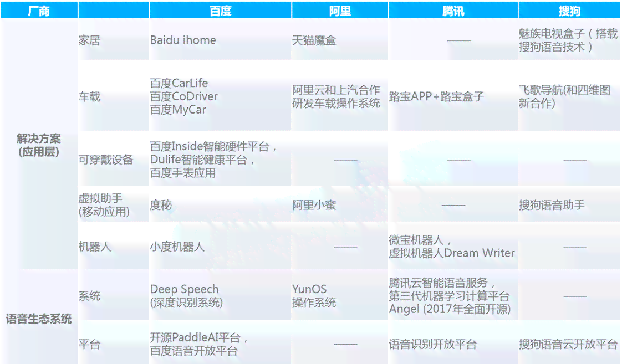Select the 腾讯云智能语音服务 line

pyautogui.click(x=442, y=283)
